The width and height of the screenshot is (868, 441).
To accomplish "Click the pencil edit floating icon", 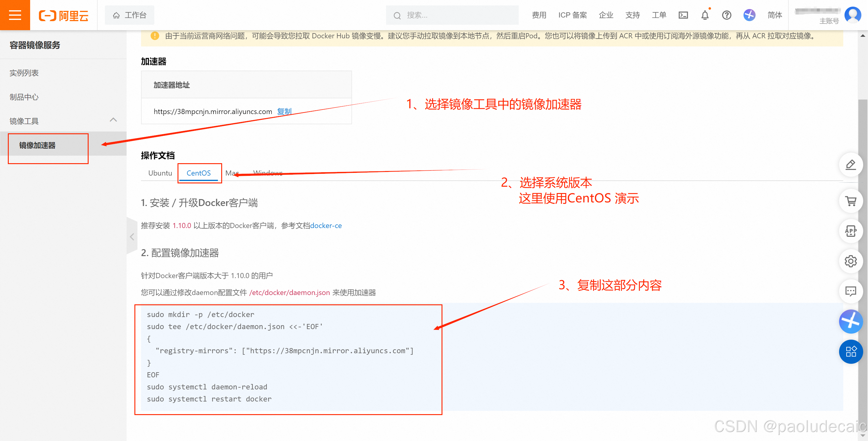I will [851, 165].
